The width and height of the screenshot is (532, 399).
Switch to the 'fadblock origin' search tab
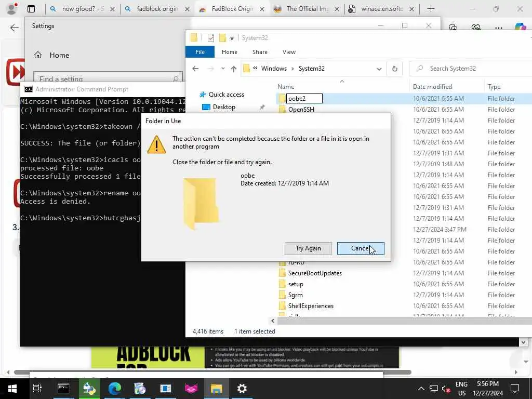pos(157,9)
